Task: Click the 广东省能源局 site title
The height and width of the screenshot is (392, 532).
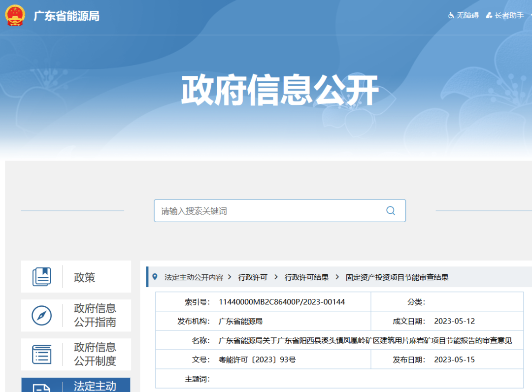Action: [x=66, y=16]
